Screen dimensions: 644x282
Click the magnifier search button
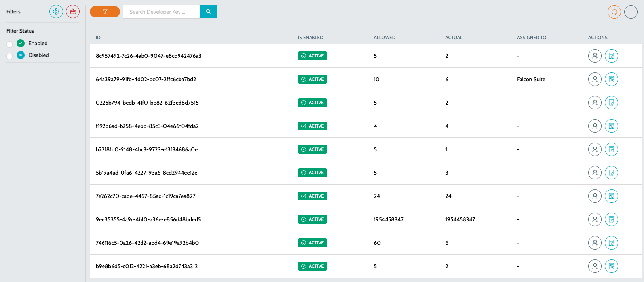[208, 12]
